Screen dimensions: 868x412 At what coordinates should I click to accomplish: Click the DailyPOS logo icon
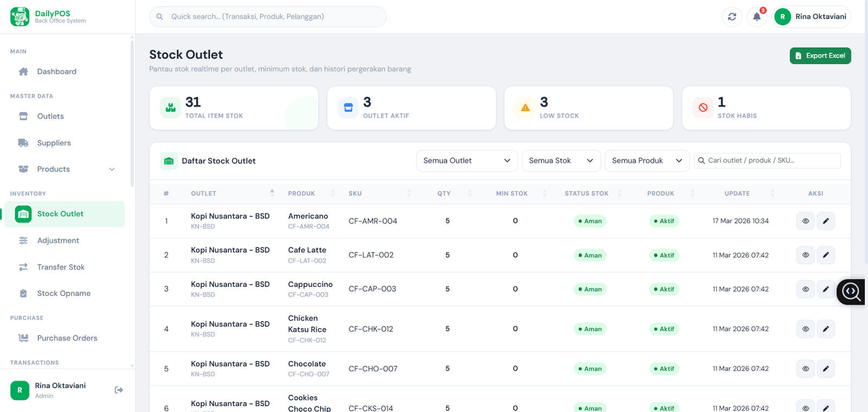point(20,16)
